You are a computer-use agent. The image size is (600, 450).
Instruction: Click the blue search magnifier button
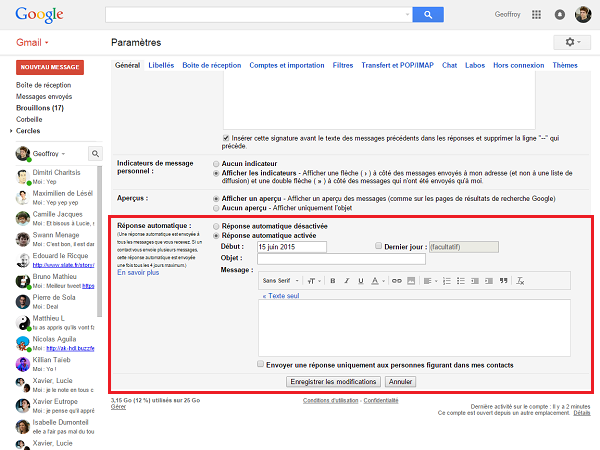pyautogui.click(x=428, y=15)
